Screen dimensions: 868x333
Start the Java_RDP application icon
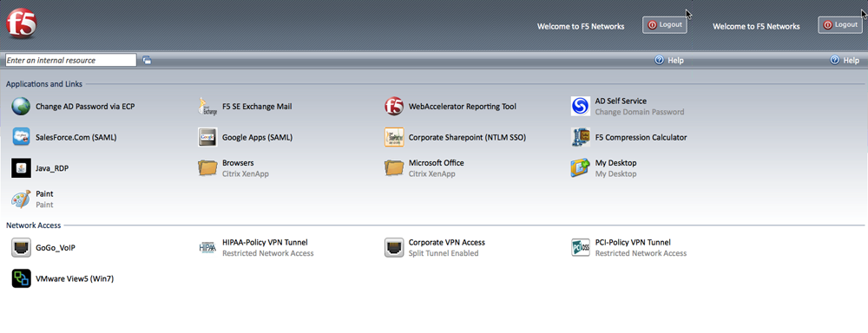click(21, 168)
